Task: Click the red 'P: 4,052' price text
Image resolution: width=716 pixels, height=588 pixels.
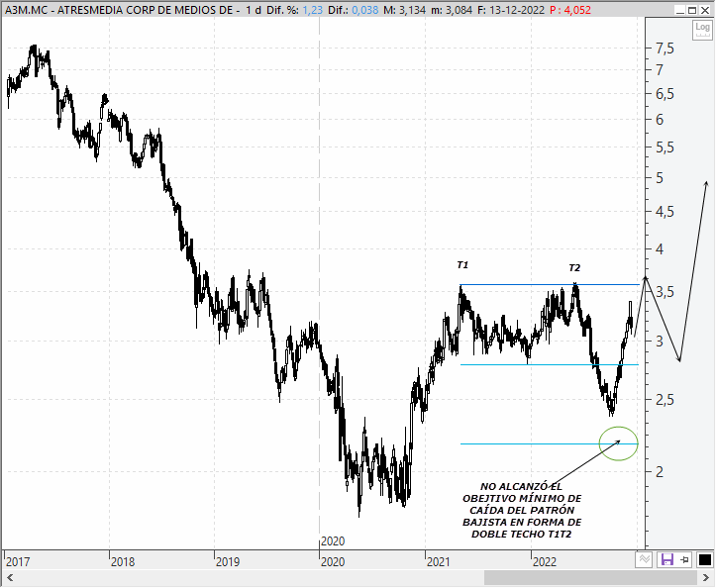Action: [570, 10]
